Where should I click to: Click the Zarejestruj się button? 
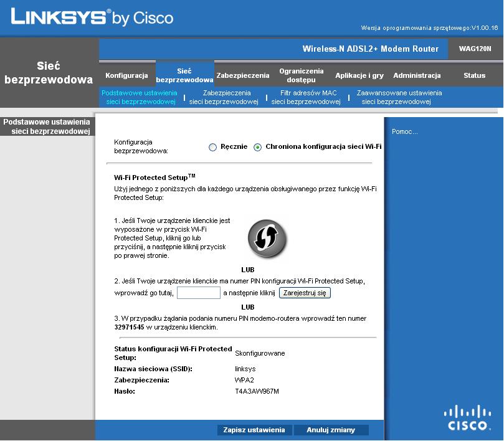305,293
